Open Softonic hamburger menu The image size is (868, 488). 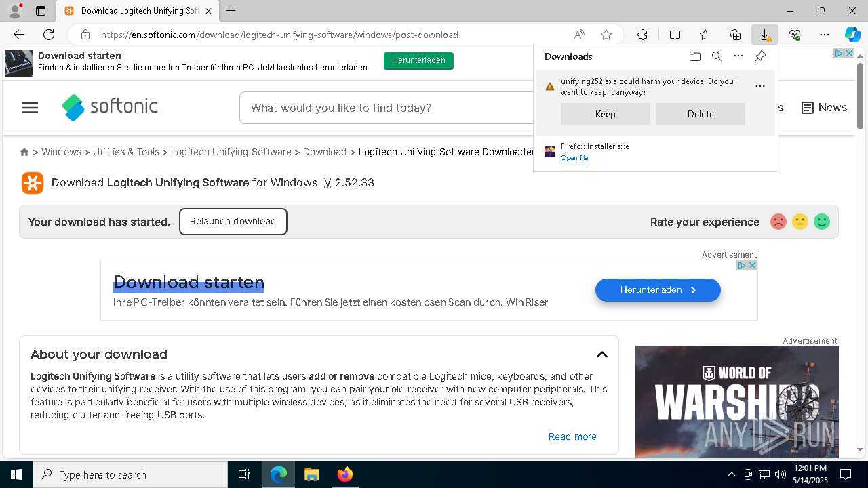pos(30,108)
